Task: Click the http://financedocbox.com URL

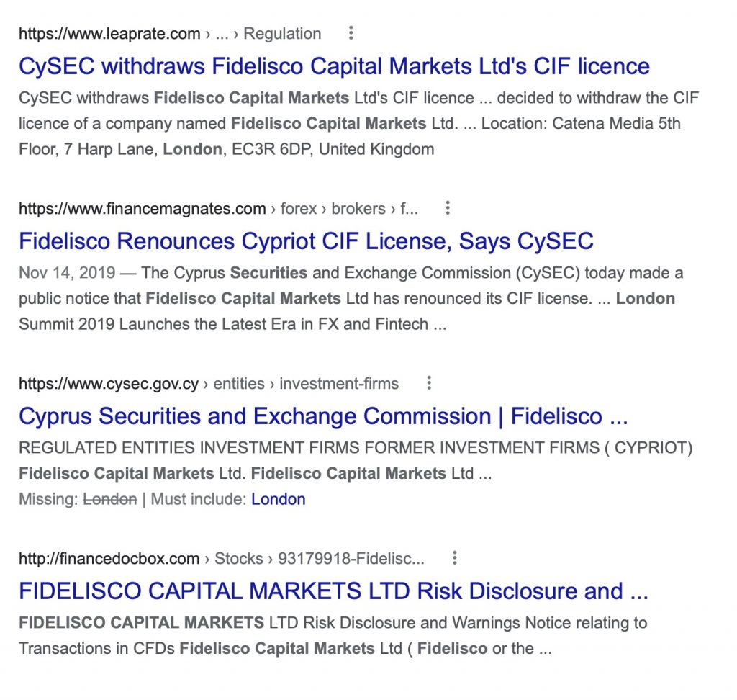Action: coord(109,559)
